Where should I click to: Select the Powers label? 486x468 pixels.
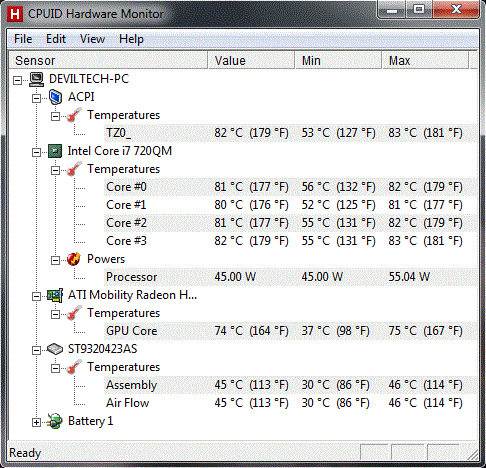point(106,259)
